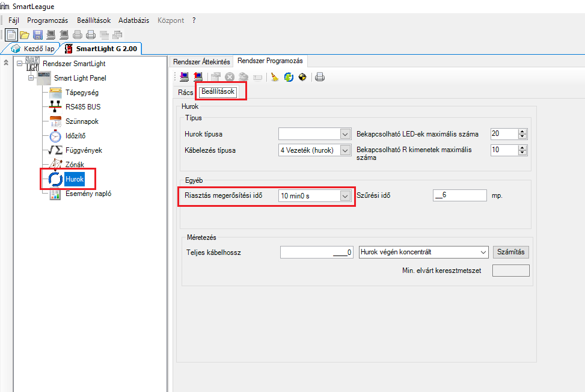Open the Központ menu

pyautogui.click(x=171, y=20)
